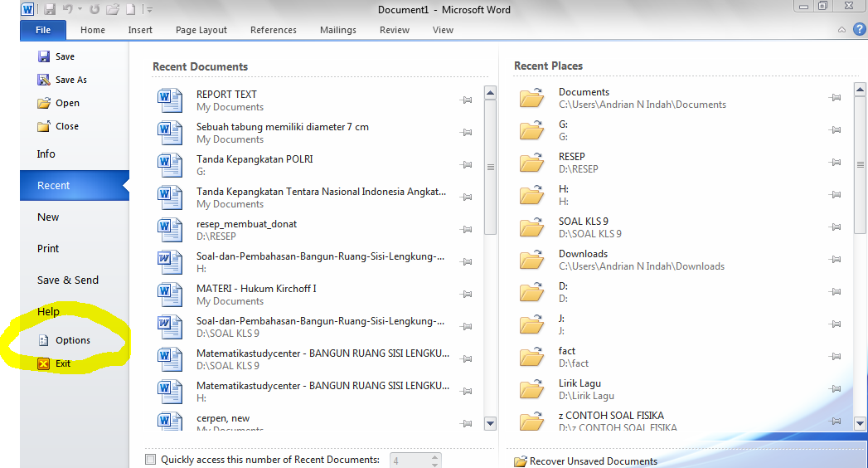Choose Save As in the Backstage menu
868x468 pixels.
point(62,80)
